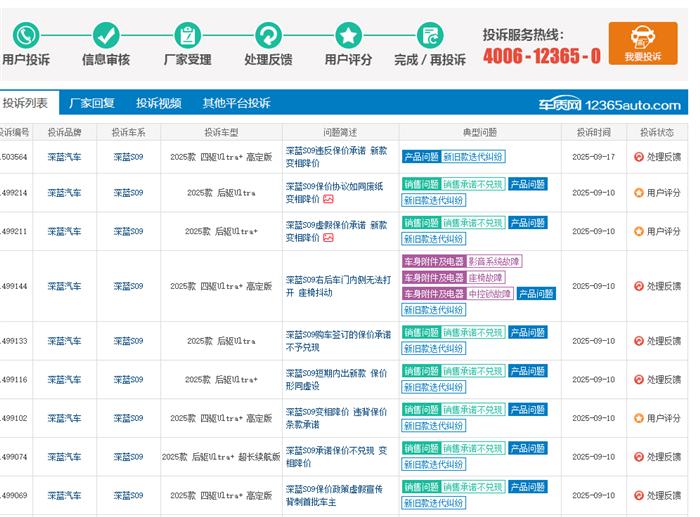Viewport: 700px width, 517px height.
Task: Click the 完成/再投诉 document step icon
Action: 430,35
